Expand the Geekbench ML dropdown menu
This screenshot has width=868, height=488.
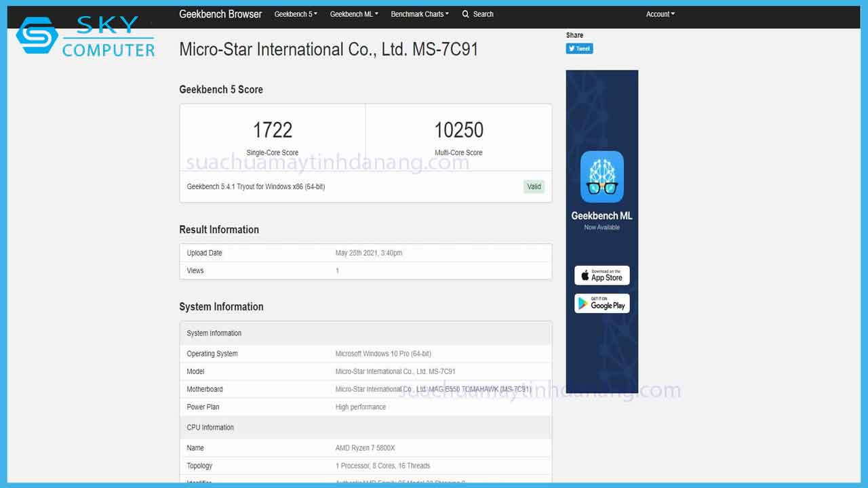(x=354, y=14)
